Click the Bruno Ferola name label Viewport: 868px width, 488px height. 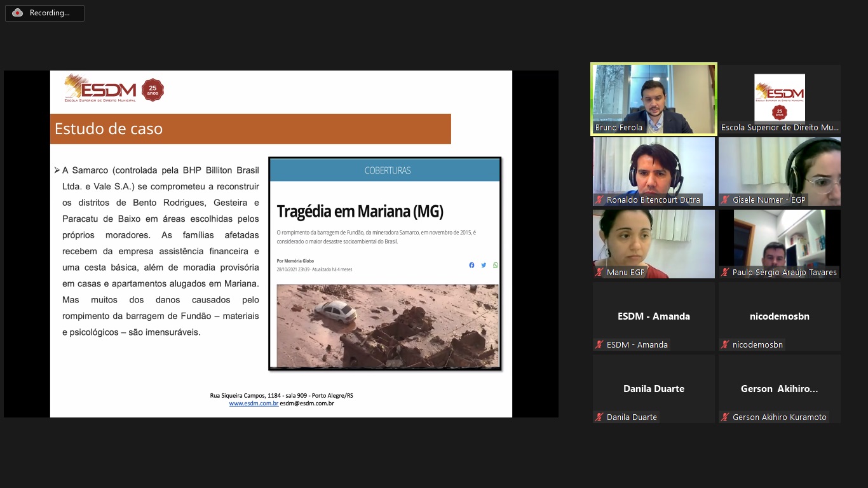619,128
